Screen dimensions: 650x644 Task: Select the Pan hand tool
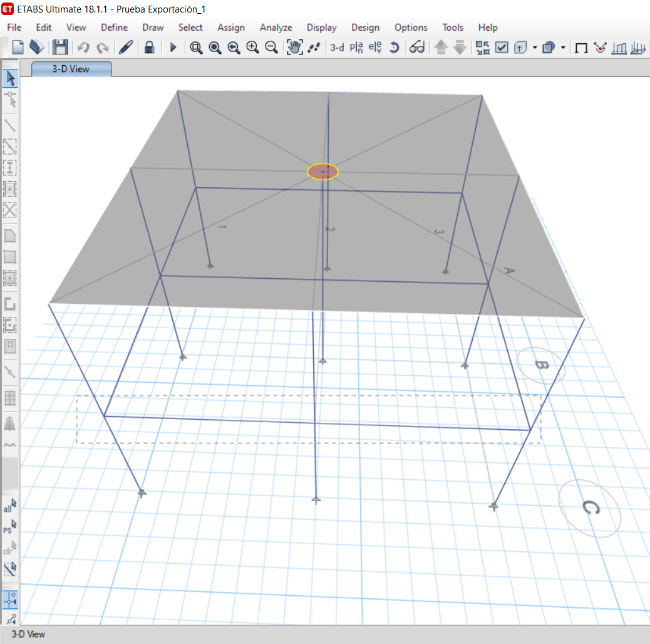click(294, 48)
